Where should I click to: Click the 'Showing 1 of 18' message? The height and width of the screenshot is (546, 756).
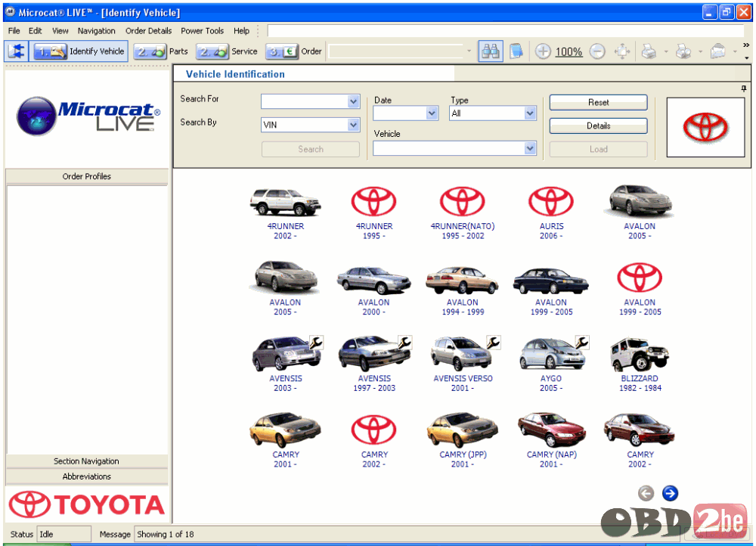(x=166, y=535)
